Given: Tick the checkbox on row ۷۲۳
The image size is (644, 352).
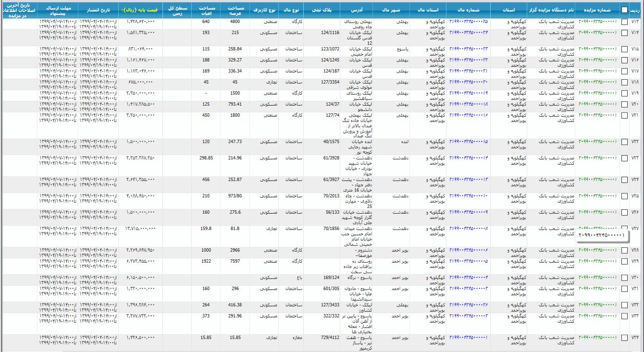Looking at the screenshot, I should tap(624, 158).
